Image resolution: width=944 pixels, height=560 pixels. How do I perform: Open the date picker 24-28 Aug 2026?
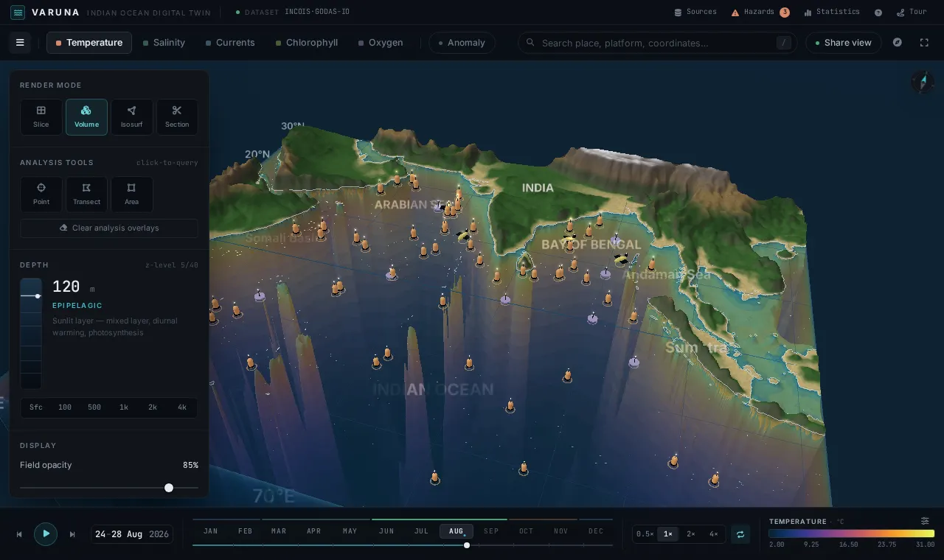(132, 534)
